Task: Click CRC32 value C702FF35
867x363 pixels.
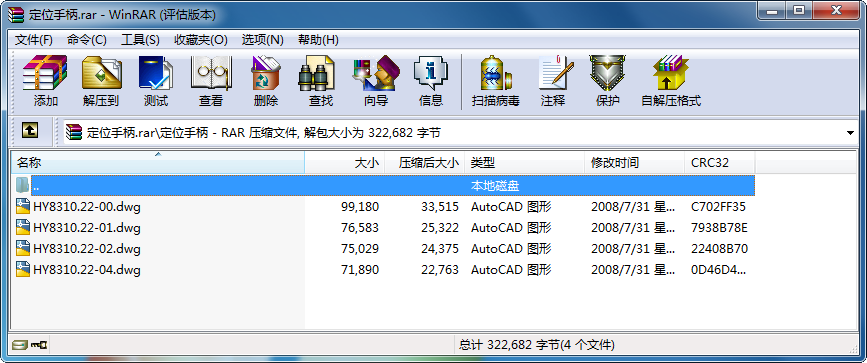Action: click(x=718, y=207)
